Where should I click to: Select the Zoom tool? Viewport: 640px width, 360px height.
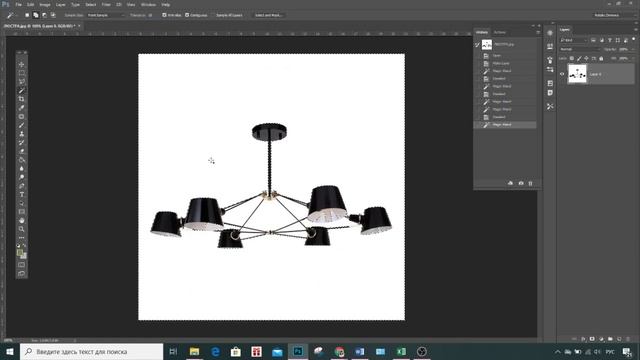(22, 229)
